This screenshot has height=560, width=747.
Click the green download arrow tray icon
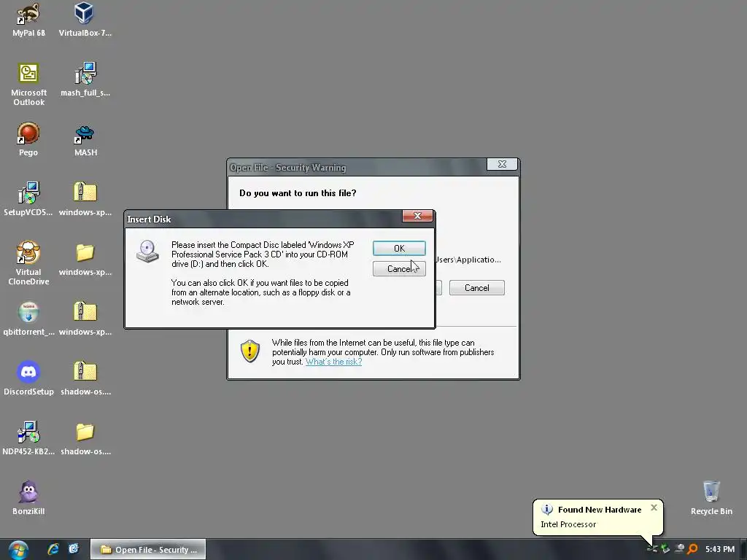tap(665, 549)
